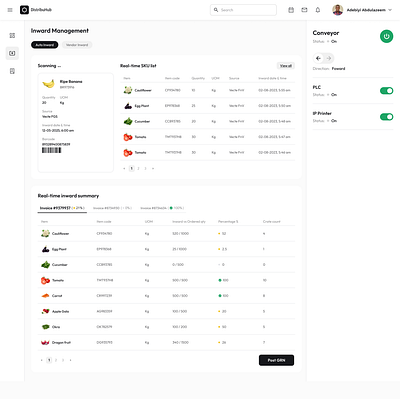Click Cucumber icon in SKU list
The height and width of the screenshot is (399, 400).
pyautogui.click(x=128, y=121)
